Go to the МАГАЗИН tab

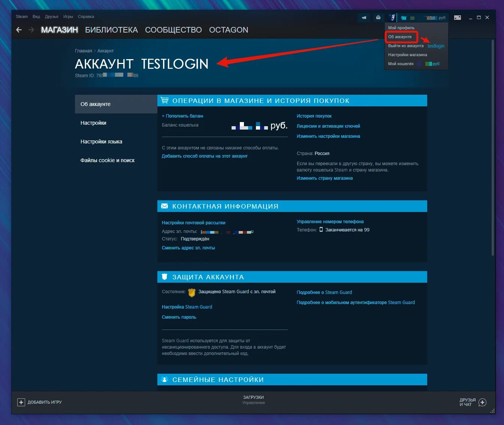click(x=60, y=30)
